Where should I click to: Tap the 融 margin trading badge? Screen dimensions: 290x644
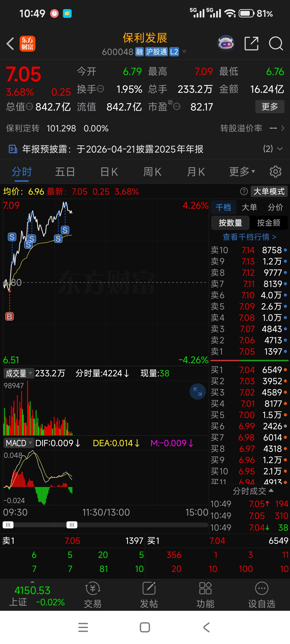(x=139, y=52)
